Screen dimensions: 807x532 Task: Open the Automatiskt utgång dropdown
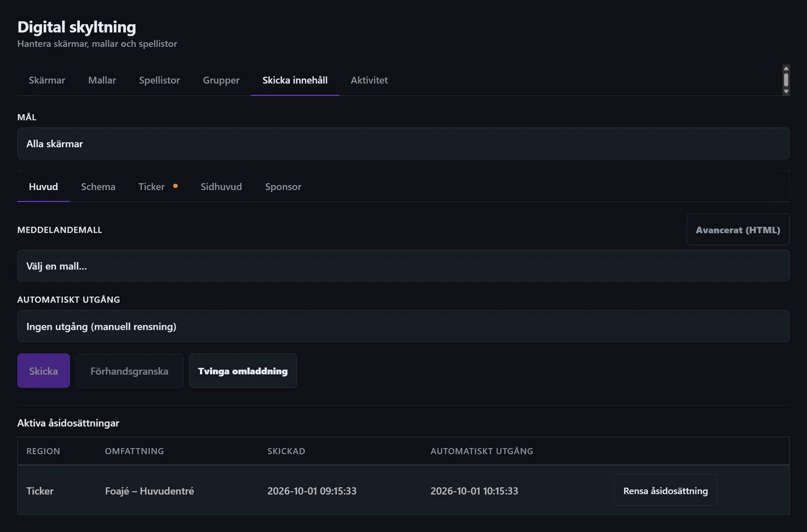pyautogui.click(x=403, y=326)
